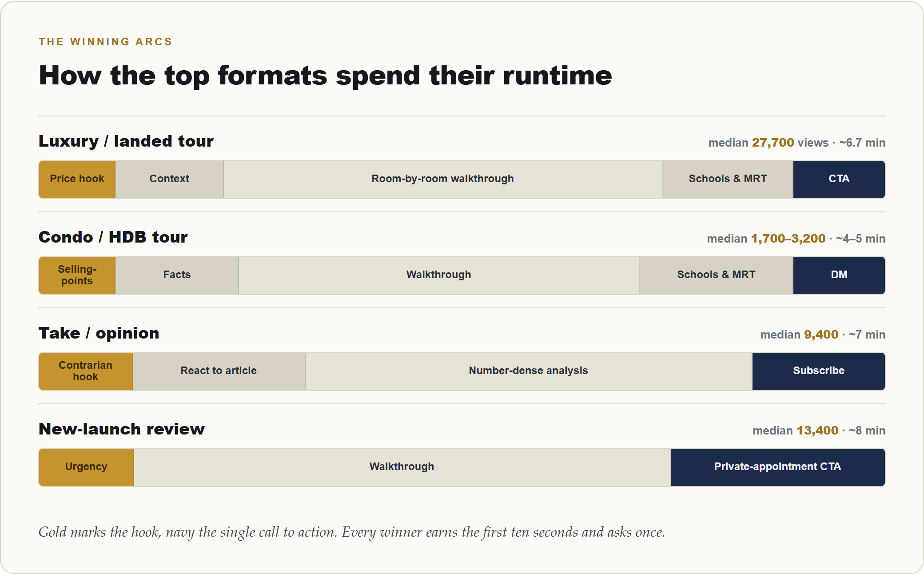Click the heading 'New-launch review'
924x574 pixels.
pyautogui.click(x=122, y=429)
